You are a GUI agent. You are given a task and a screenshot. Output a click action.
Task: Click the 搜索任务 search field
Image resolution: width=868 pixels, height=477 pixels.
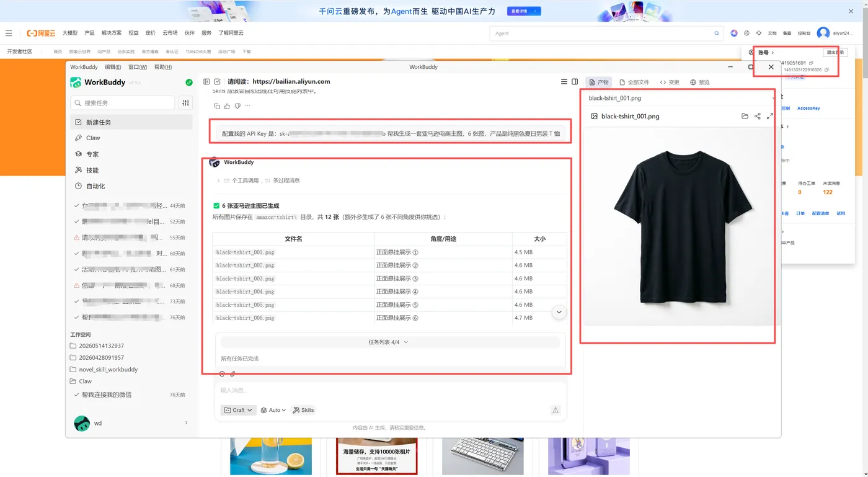[x=123, y=103]
